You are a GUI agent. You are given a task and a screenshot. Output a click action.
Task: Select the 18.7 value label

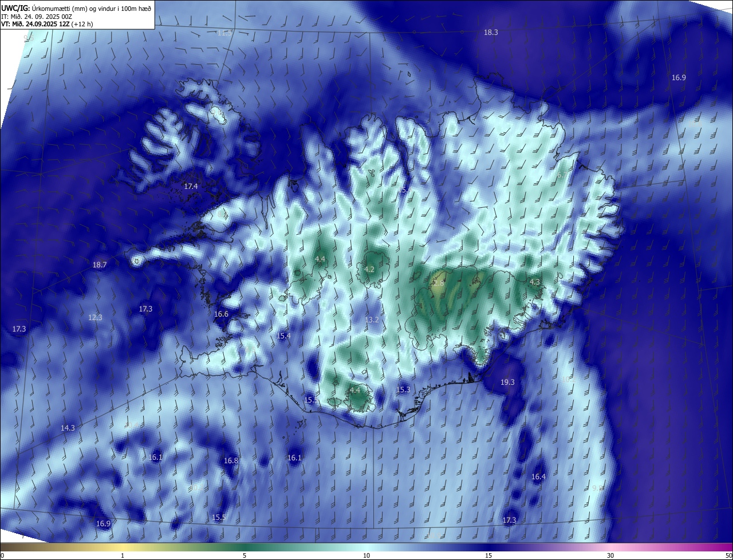pyautogui.click(x=100, y=265)
